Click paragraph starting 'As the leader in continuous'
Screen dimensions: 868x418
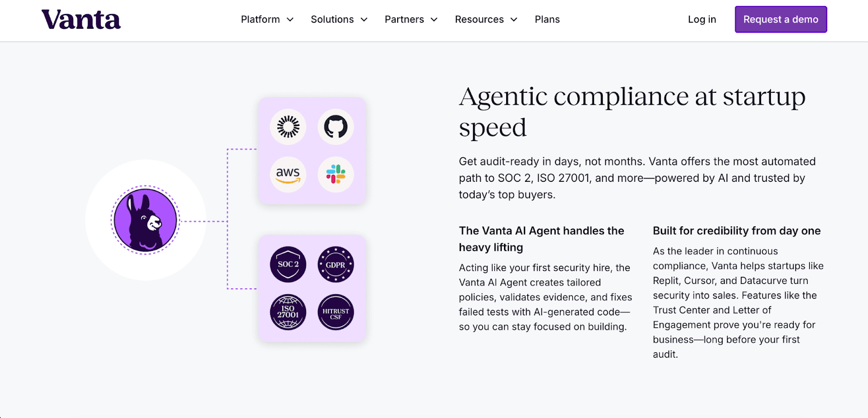coord(738,302)
